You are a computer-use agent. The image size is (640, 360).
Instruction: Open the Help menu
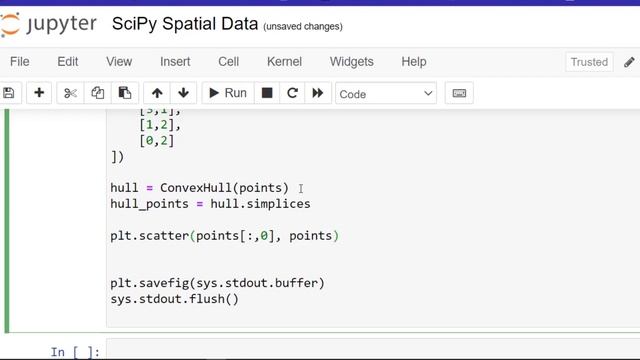(414, 62)
